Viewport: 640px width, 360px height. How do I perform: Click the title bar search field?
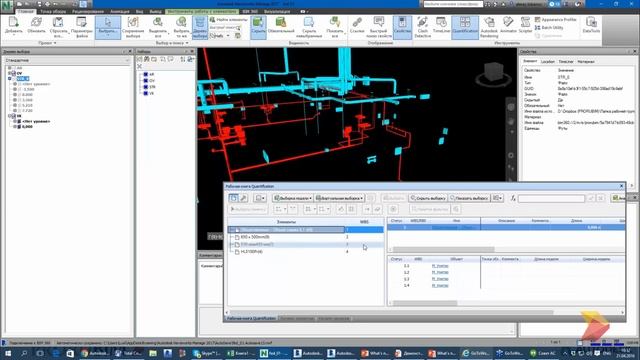(453, 4)
